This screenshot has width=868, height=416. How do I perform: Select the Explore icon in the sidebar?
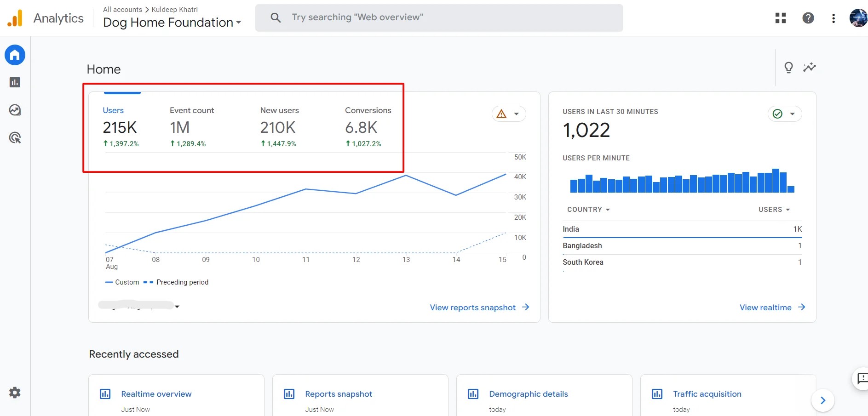[x=15, y=110]
